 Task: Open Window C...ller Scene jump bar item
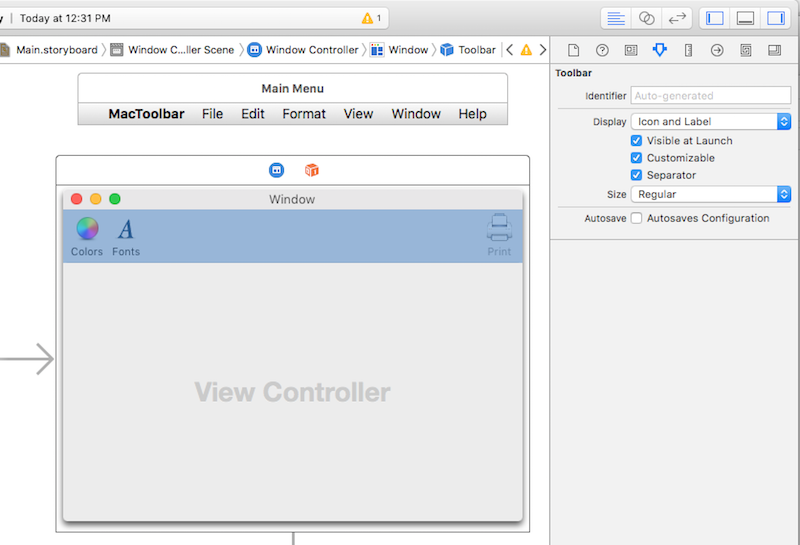(172, 50)
